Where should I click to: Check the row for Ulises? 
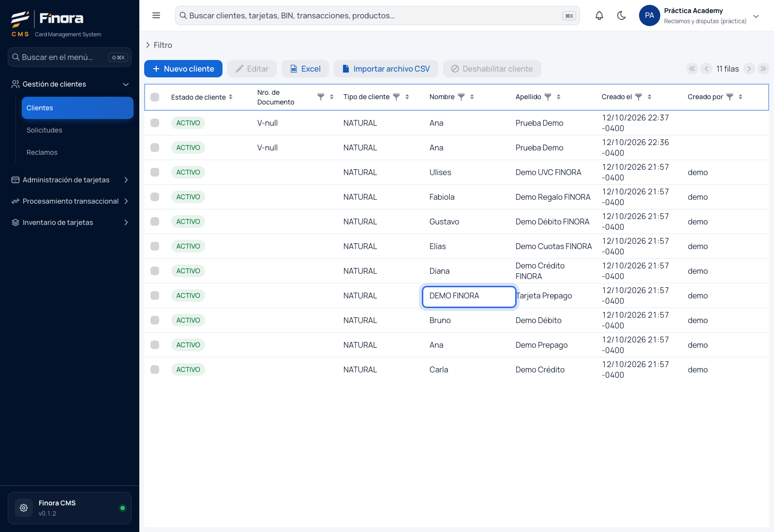click(155, 172)
